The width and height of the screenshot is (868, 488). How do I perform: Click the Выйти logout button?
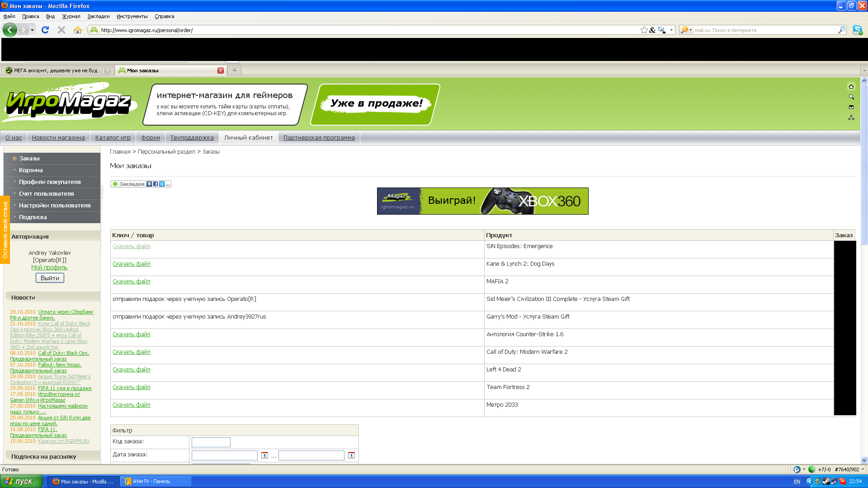tap(50, 278)
